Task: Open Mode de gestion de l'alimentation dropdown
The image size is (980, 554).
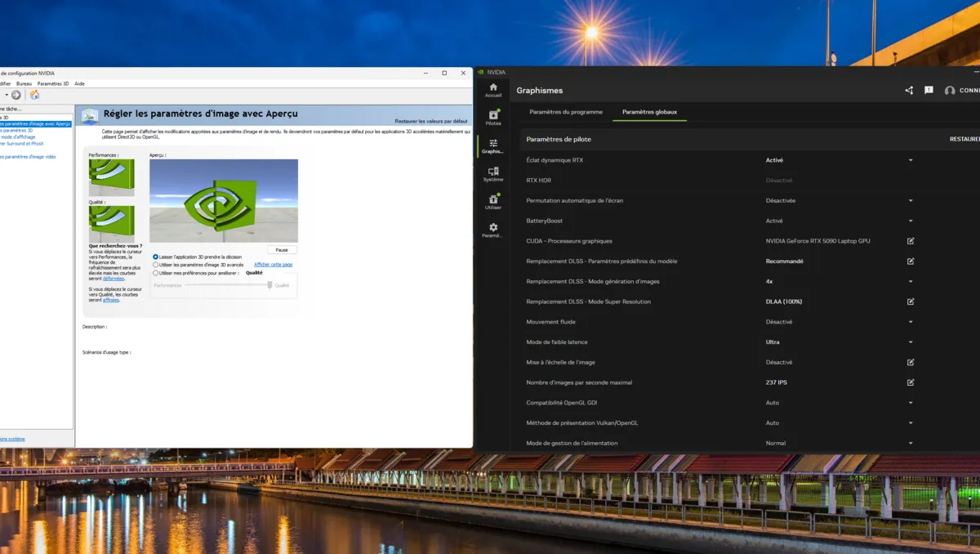Action: click(x=911, y=444)
